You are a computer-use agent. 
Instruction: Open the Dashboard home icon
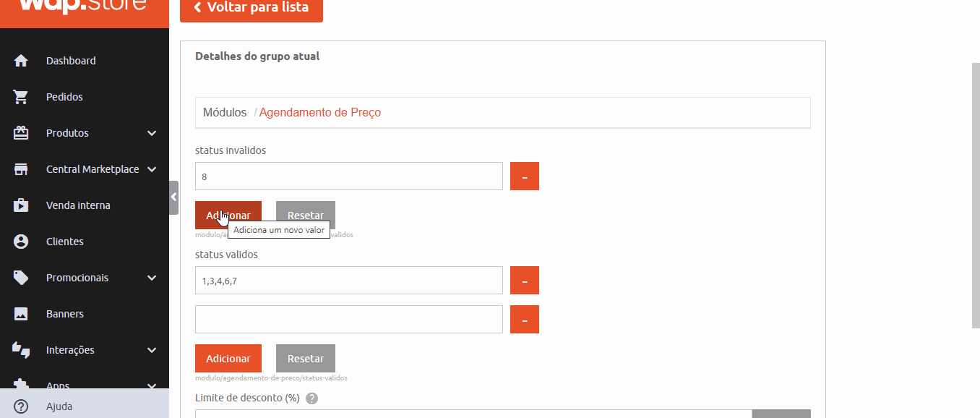point(21,61)
